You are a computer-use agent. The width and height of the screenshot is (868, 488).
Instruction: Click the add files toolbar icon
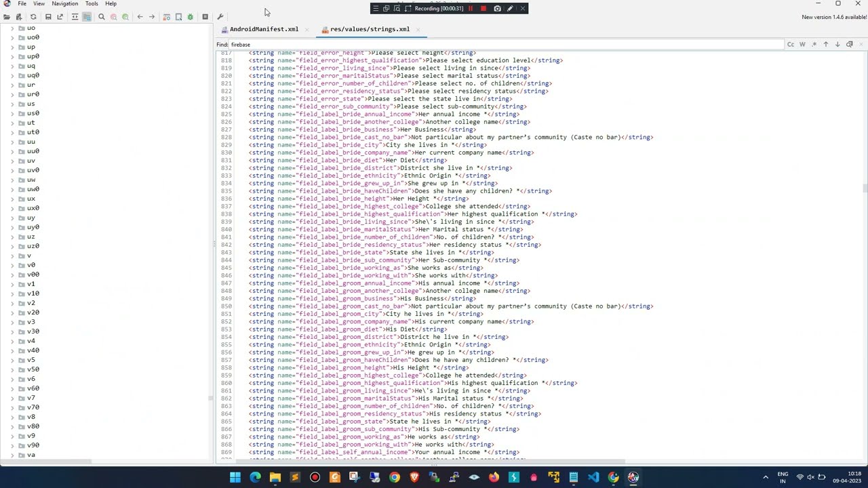click(18, 17)
